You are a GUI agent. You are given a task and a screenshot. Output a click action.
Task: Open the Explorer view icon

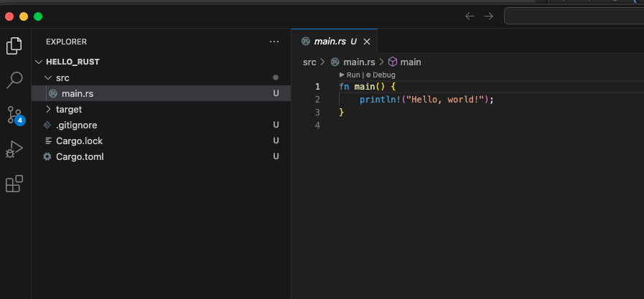pyautogui.click(x=14, y=46)
